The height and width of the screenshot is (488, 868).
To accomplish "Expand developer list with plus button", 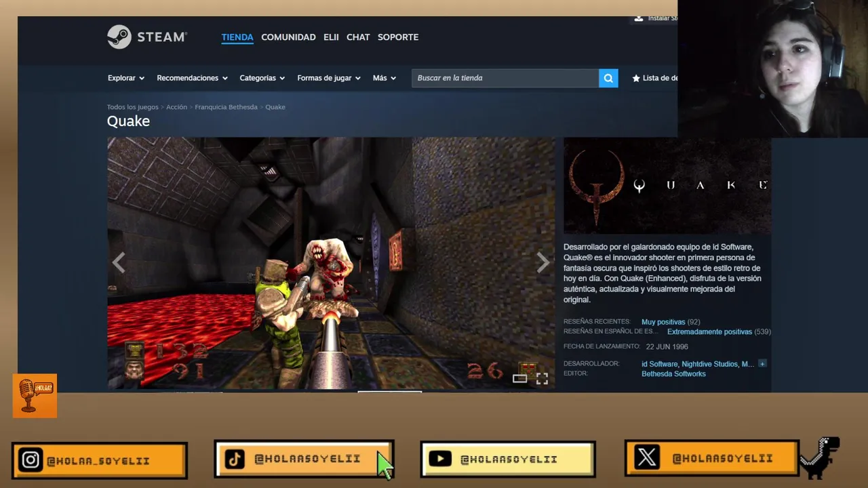I will pos(762,364).
